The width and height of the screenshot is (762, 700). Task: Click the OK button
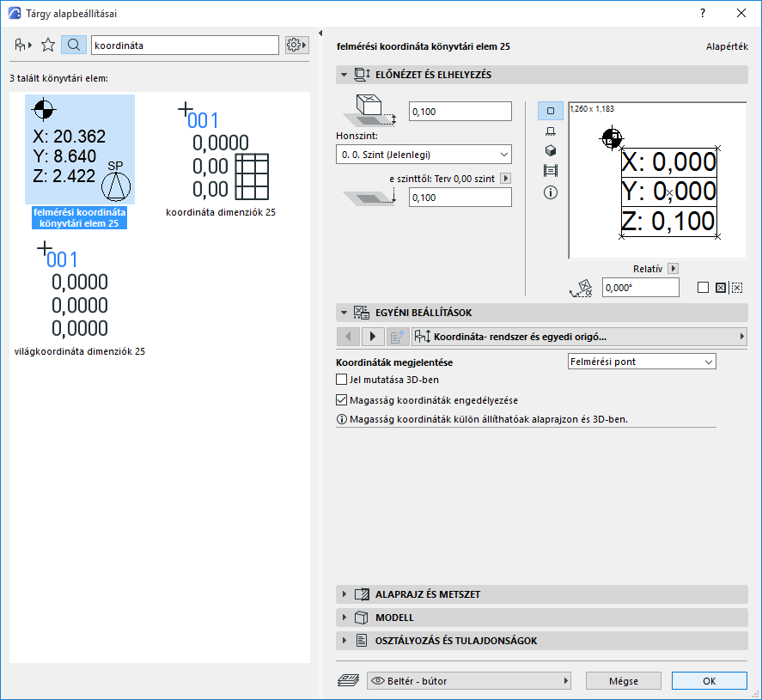click(x=709, y=680)
